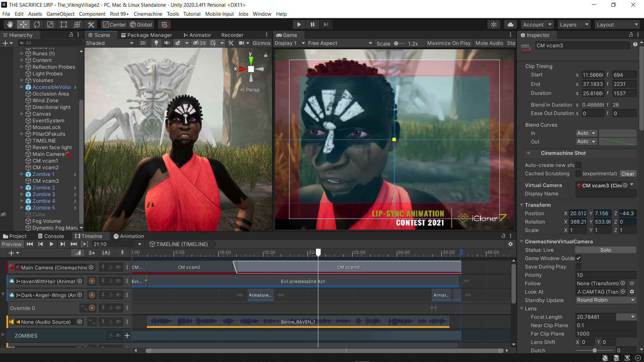Start Play mode

[299, 24]
